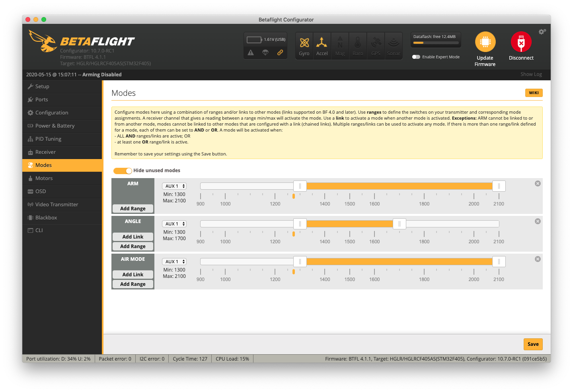
Task: Remove the ANGLE range with its X icon
Action: pos(538,221)
